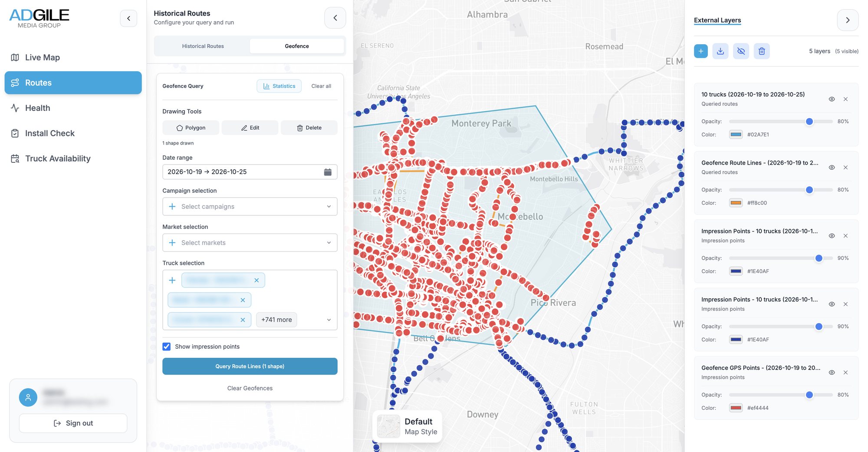Image resolution: width=868 pixels, height=452 pixels.
Task: Click the Delete shape tool
Action: [309, 128]
